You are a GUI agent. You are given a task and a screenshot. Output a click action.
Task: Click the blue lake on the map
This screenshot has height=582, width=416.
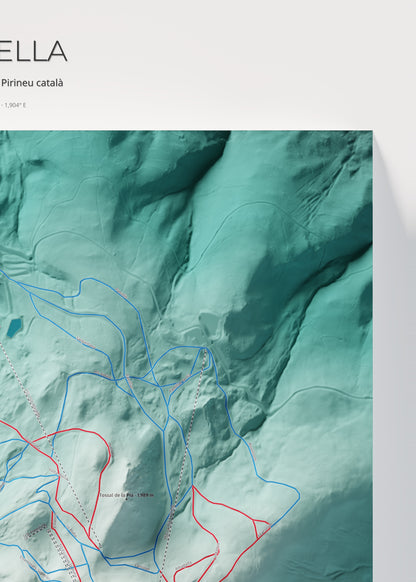14,327
